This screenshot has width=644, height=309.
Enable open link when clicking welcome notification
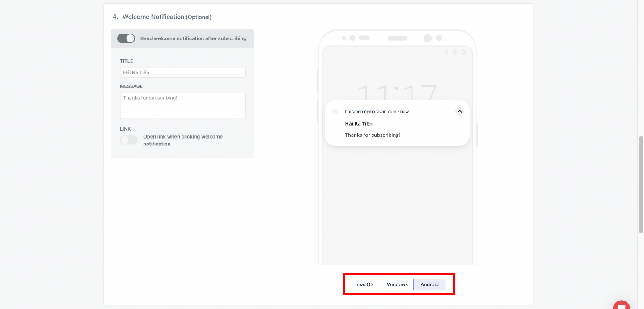[x=129, y=140]
